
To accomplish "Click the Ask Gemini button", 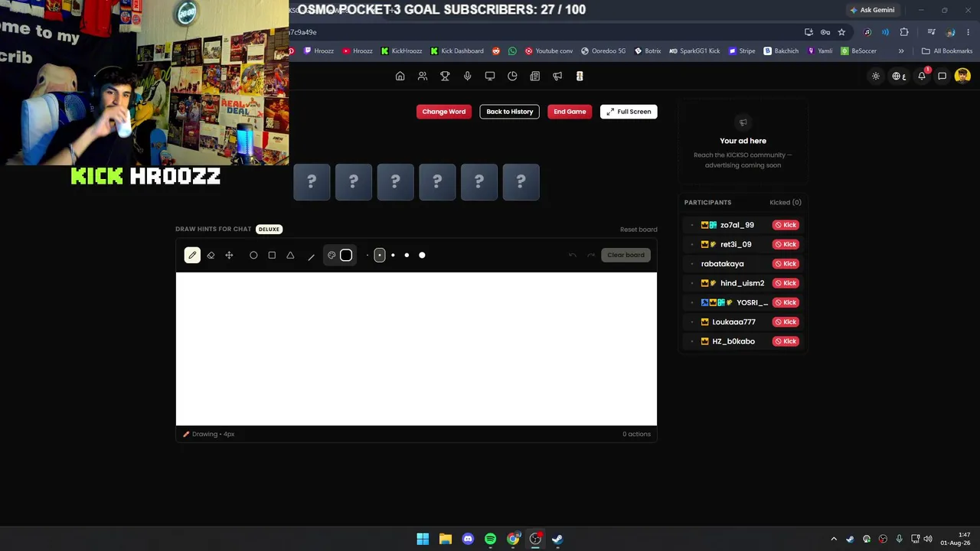I will tap(872, 10).
